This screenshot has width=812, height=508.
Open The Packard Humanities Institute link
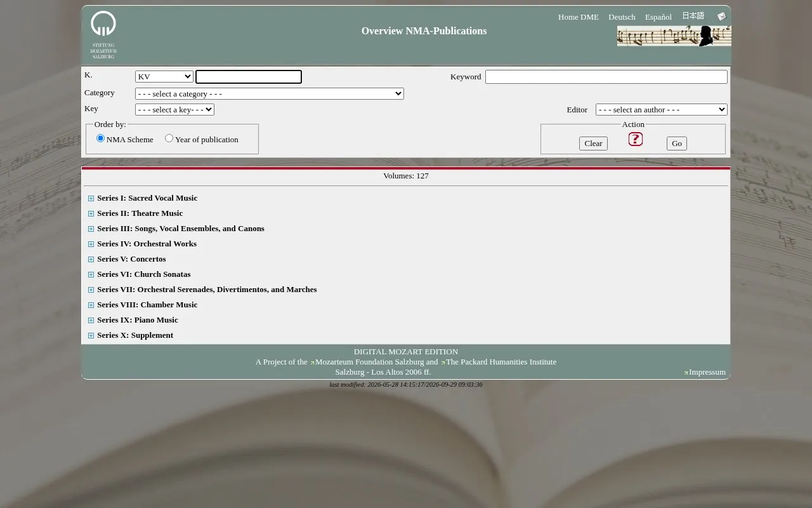(501, 362)
